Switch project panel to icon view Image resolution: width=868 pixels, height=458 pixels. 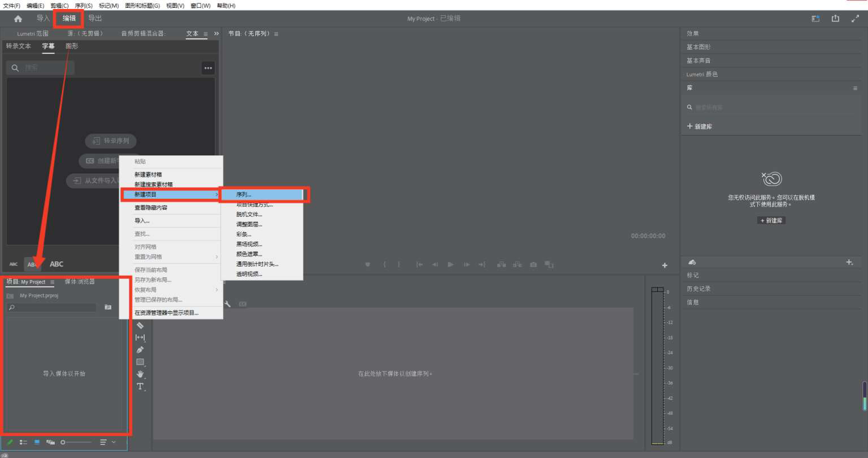tap(37, 442)
